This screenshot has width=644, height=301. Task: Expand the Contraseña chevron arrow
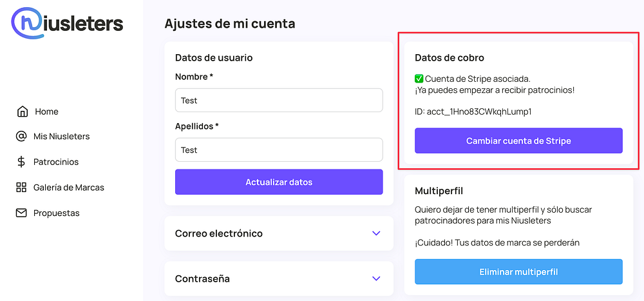tap(377, 278)
